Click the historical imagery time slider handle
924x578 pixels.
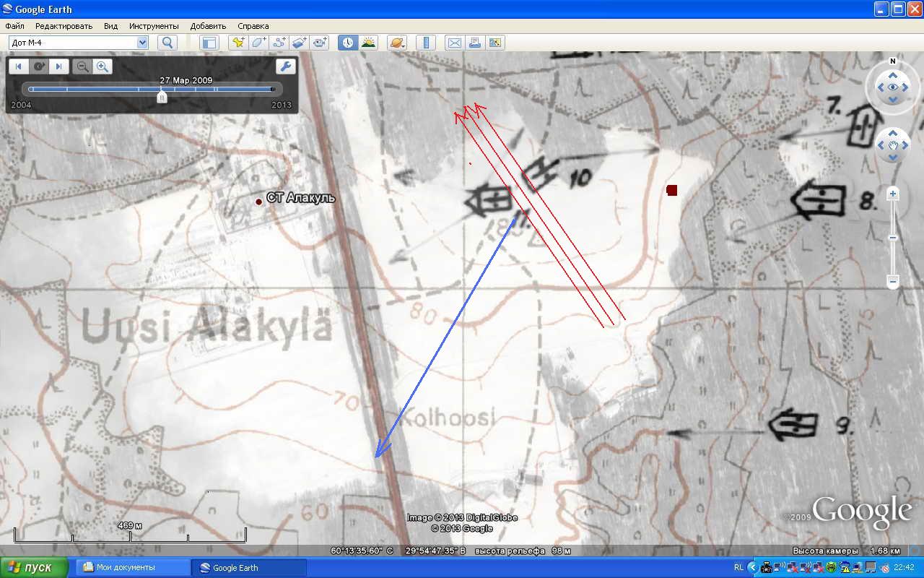[x=162, y=97]
